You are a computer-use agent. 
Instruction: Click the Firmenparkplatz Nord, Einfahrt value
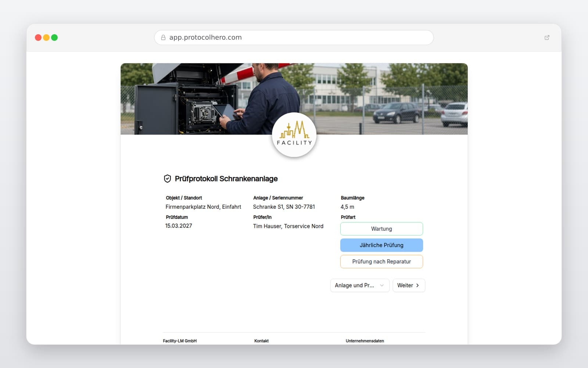203,207
